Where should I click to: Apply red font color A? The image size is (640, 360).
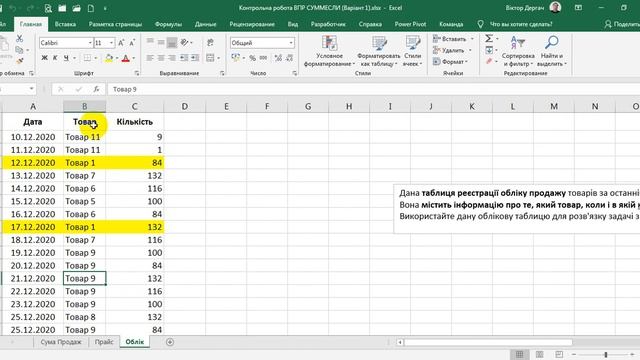pos(126,58)
